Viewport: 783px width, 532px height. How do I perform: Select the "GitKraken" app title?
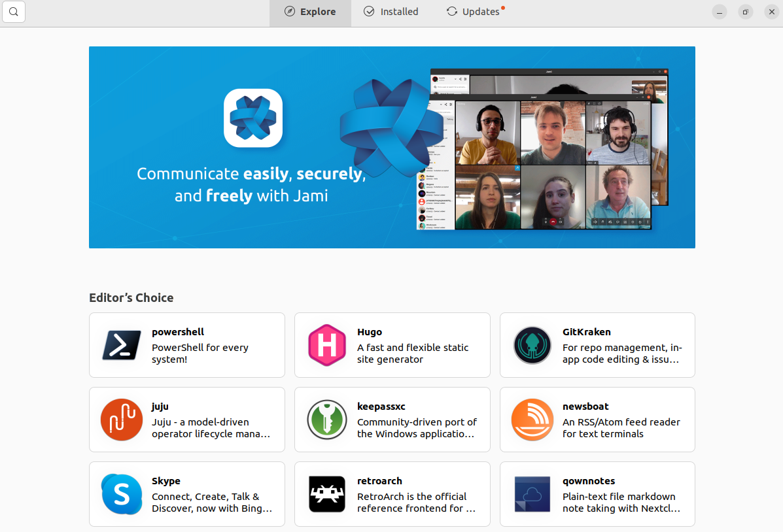(x=586, y=332)
